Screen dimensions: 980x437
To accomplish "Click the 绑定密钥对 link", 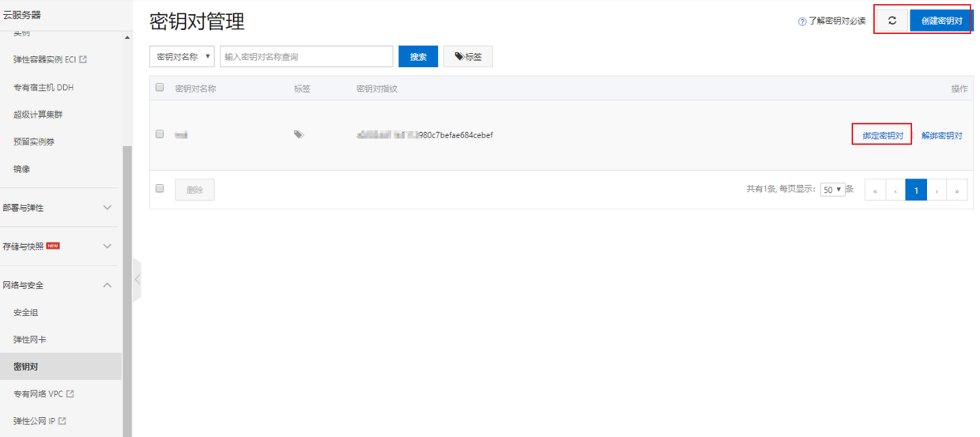I will tap(882, 135).
